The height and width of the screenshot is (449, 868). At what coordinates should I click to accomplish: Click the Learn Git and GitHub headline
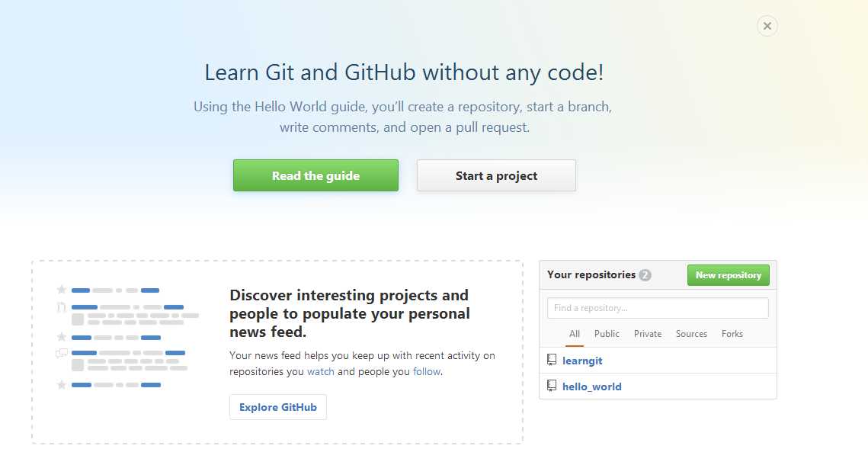pos(404,72)
